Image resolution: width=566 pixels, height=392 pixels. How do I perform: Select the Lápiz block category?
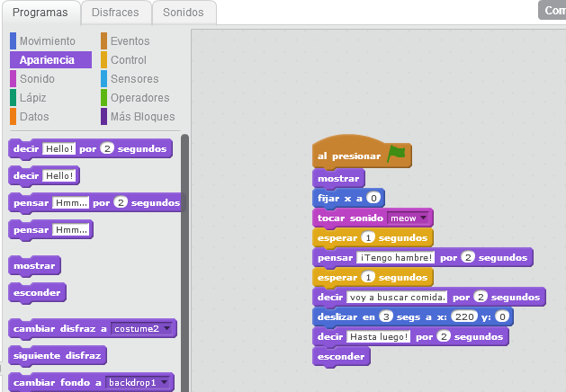(x=33, y=98)
